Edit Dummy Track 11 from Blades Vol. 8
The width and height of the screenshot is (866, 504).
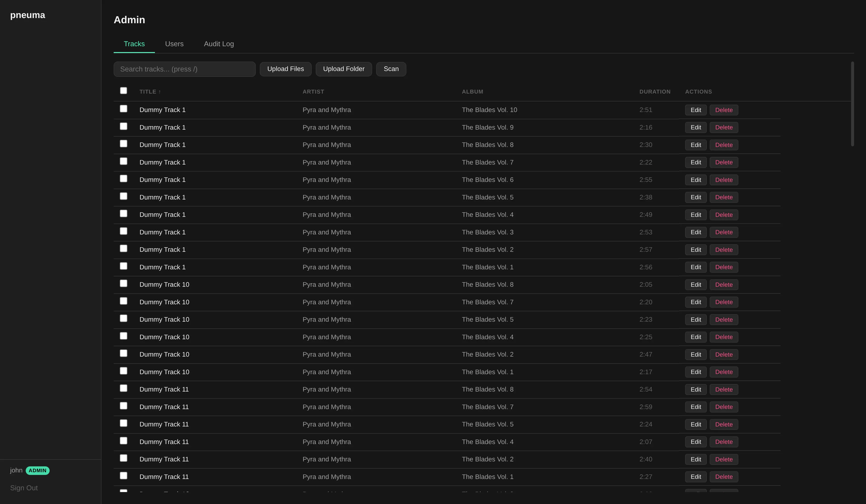point(696,389)
